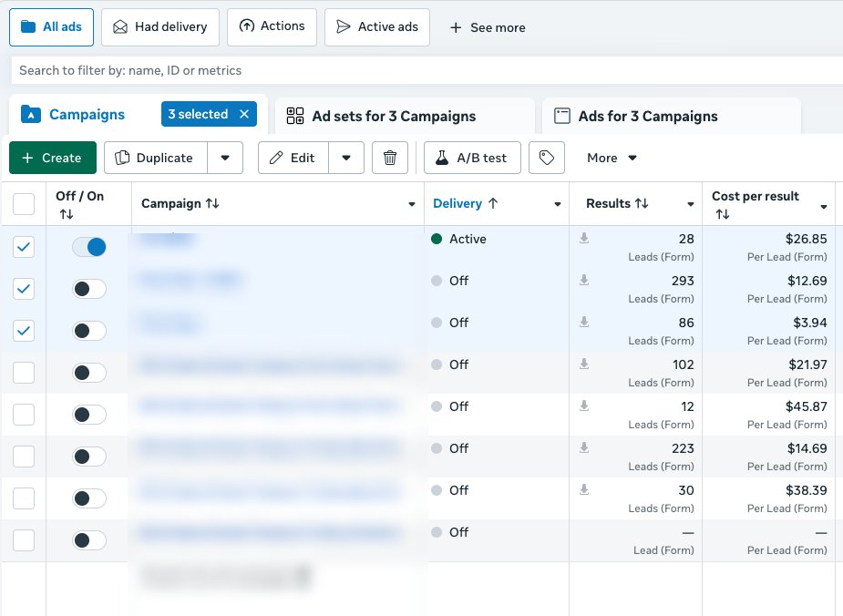This screenshot has height=616, width=843.
Task: Click the A/B test flask button
Action: click(x=472, y=158)
